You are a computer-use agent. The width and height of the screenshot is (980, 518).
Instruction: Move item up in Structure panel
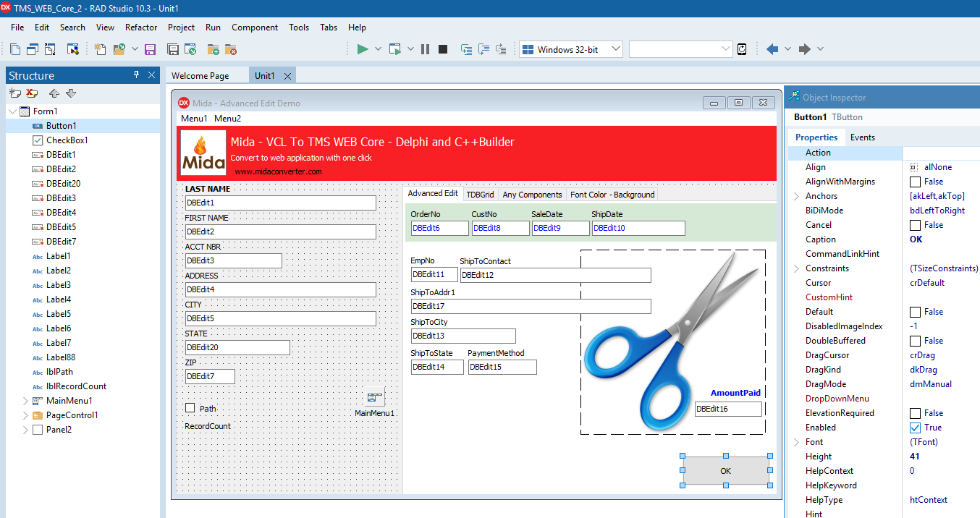click(x=54, y=93)
